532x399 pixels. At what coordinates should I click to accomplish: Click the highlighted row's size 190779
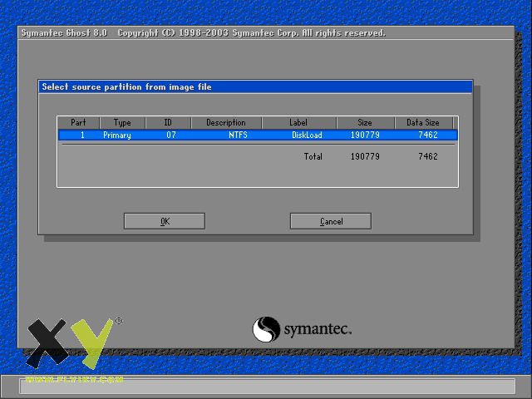tap(365, 135)
